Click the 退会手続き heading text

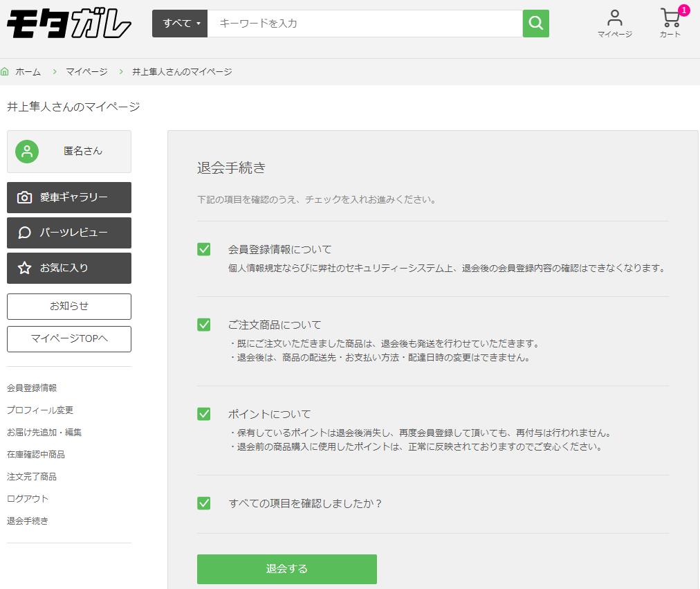231,168
